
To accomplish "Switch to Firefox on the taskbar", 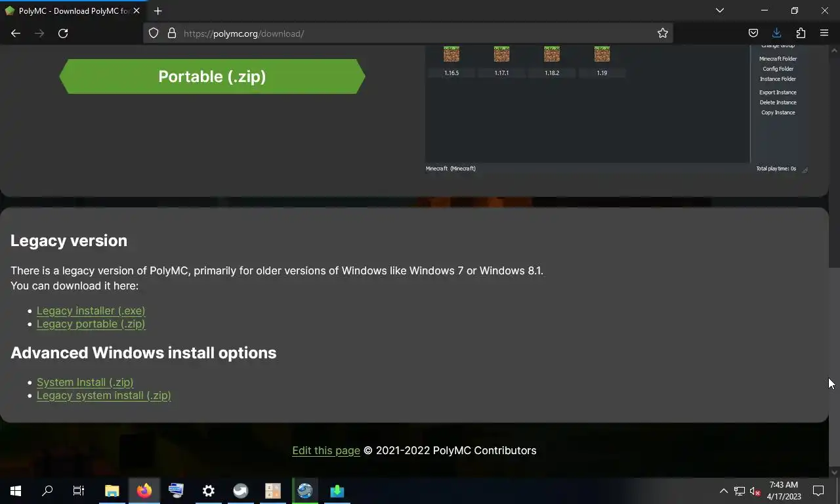I will pyautogui.click(x=144, y=491).
